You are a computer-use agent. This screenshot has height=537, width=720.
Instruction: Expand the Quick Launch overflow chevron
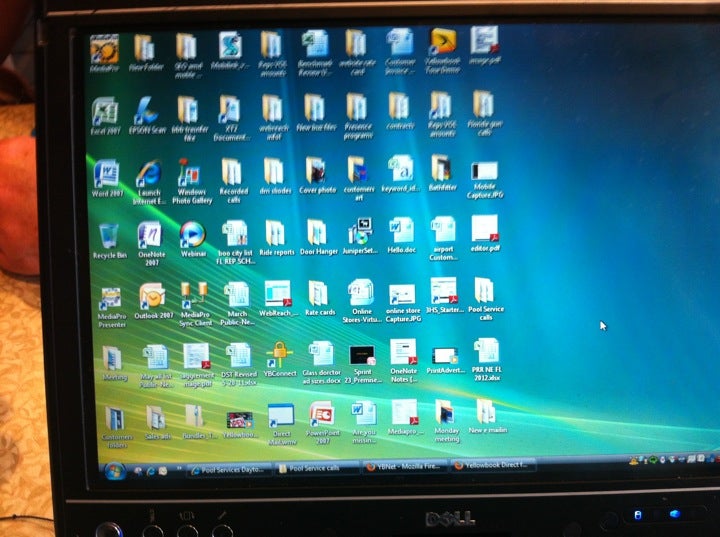point(179,469)
